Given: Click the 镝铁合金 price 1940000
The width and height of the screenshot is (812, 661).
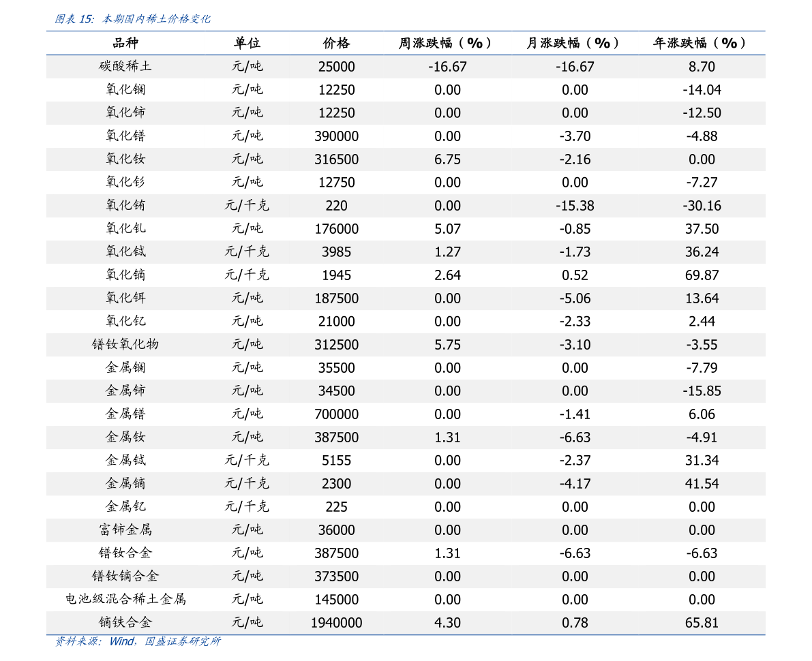Looking at the screenshot, I should 336,623.
